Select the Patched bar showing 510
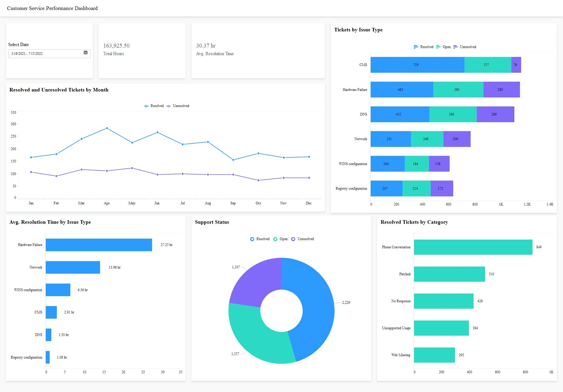The height and width of the screenshot is (392, 563). [x=450, y=274]
